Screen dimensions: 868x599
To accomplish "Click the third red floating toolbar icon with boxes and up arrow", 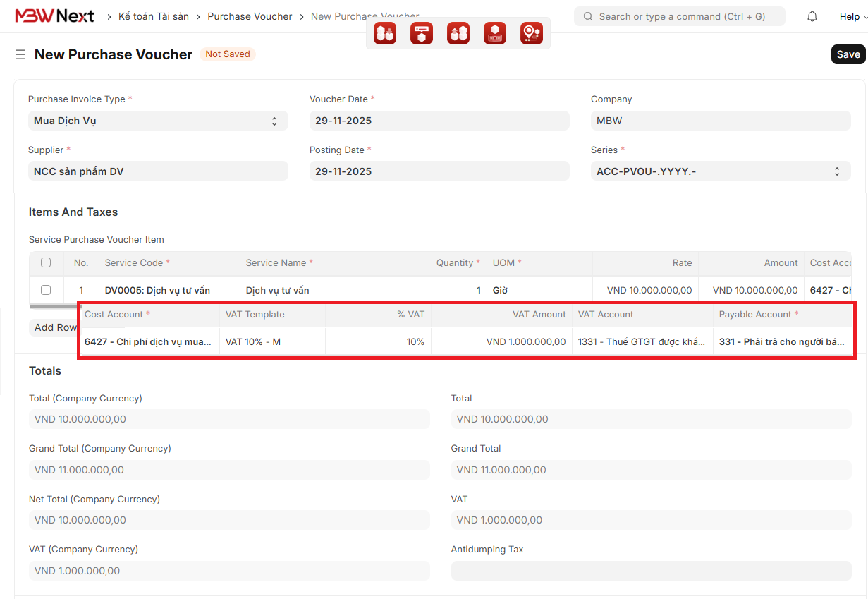I will (x=458, y=33).
